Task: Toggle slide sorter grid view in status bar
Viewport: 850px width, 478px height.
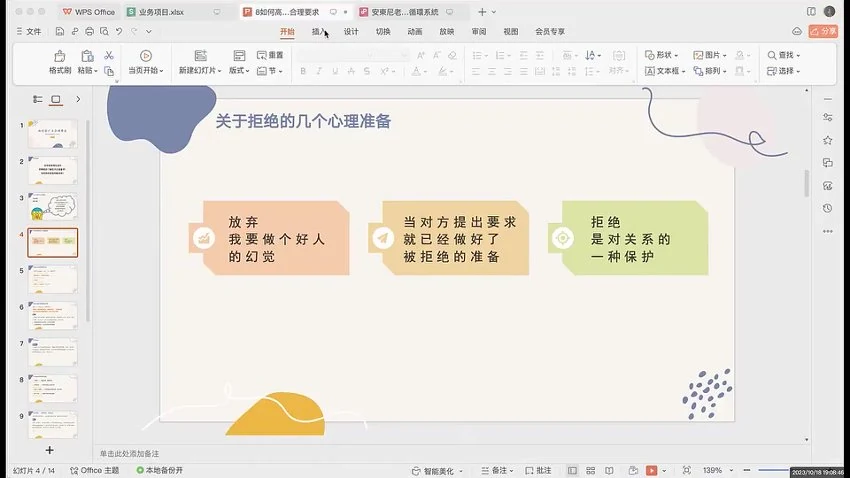Action: 591,470
